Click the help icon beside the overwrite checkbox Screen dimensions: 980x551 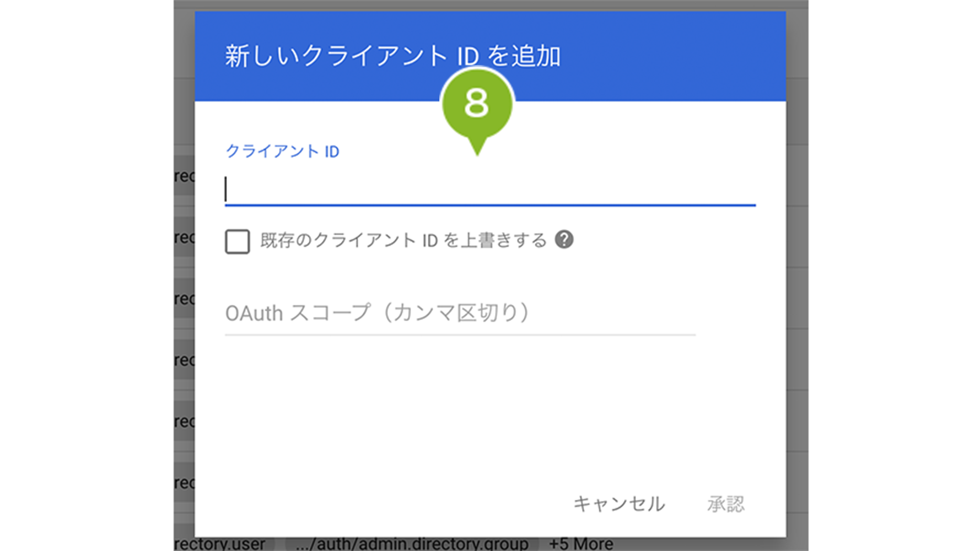click(564, 240)
